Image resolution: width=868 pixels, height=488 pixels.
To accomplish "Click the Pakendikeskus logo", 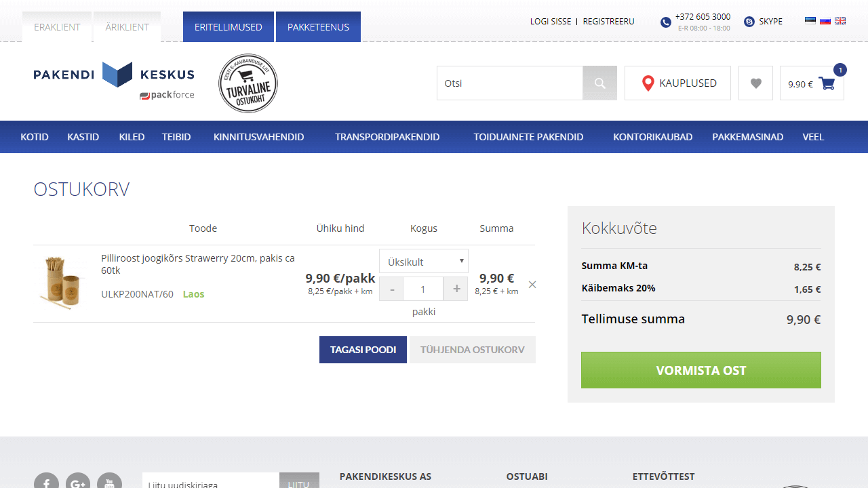I will [x=114, y=80].
